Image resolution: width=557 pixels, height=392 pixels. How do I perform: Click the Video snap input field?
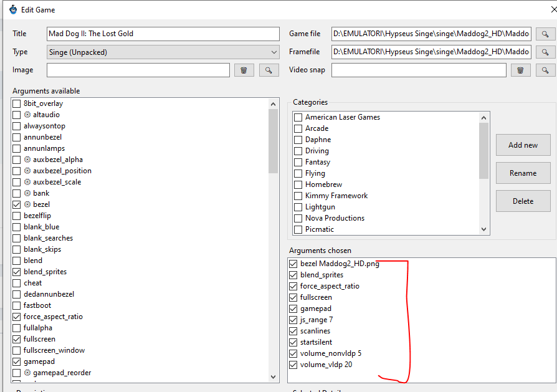point(419,70)
